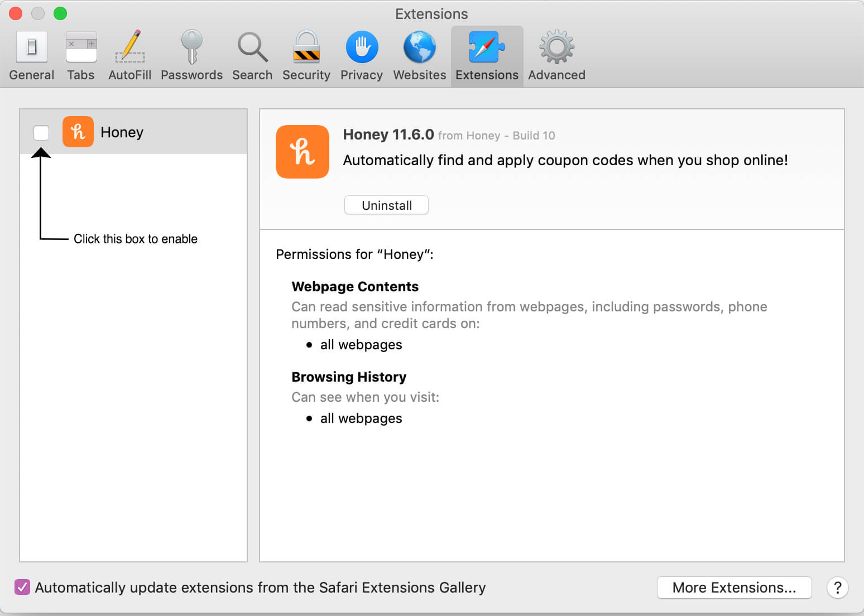Open the General preferences pane
The width and height of the screenshot is (864, 616).
(x=32, y=56)
